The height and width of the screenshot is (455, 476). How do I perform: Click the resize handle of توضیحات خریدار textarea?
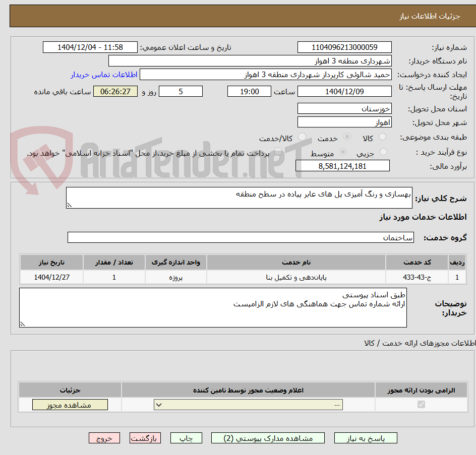22,324
